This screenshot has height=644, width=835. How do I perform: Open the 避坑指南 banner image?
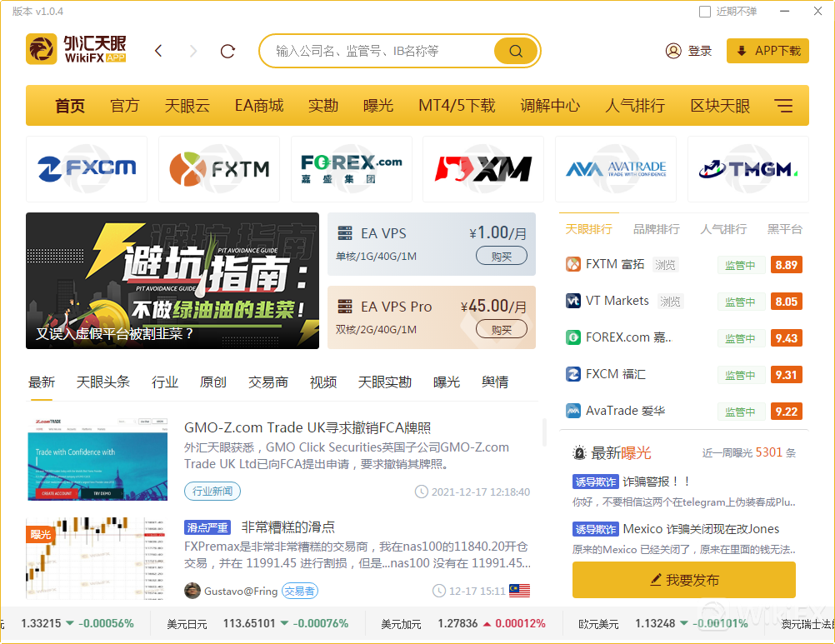(172, 281)
